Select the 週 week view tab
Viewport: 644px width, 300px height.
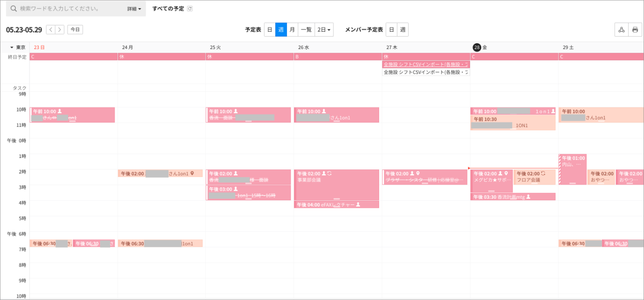[281, 30]
